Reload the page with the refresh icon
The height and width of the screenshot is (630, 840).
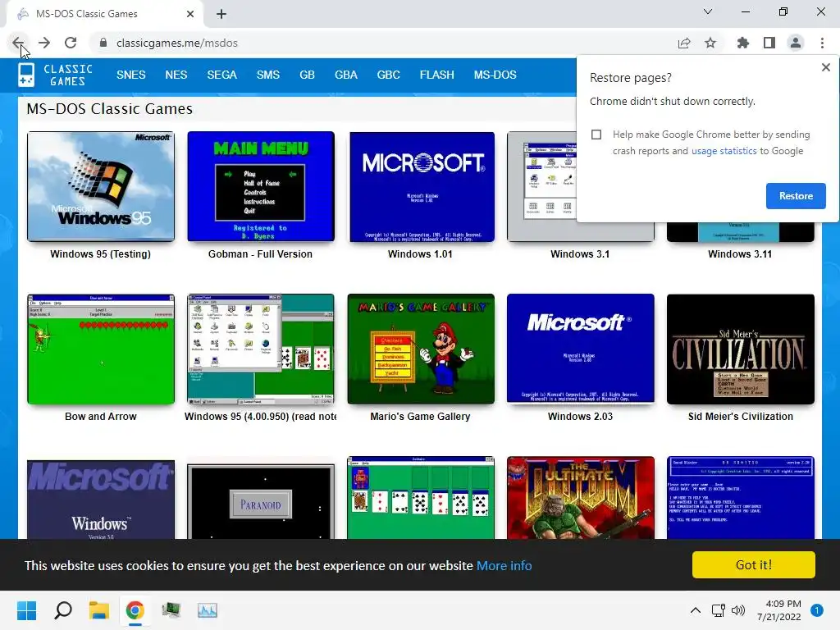pyautogui.click(x=71, y=43)
